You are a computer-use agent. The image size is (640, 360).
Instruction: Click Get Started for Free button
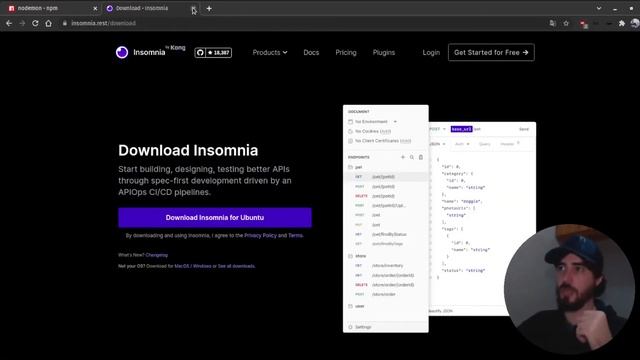(491, 52)
